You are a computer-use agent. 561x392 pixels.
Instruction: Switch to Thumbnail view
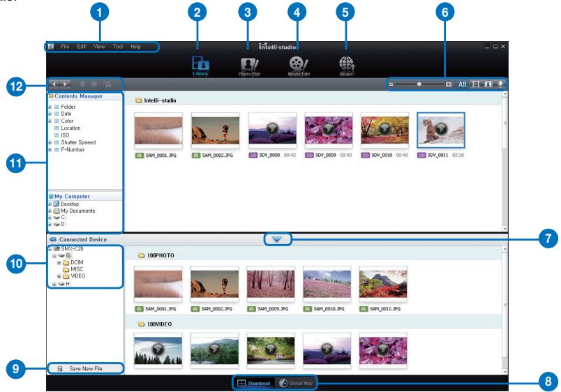[x=254, y=383]
